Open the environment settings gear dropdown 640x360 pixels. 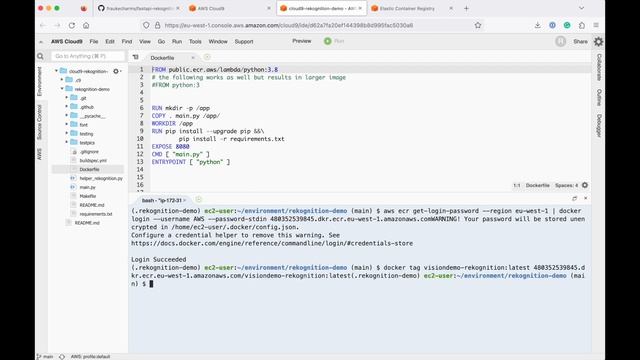[x=117, y=71]
